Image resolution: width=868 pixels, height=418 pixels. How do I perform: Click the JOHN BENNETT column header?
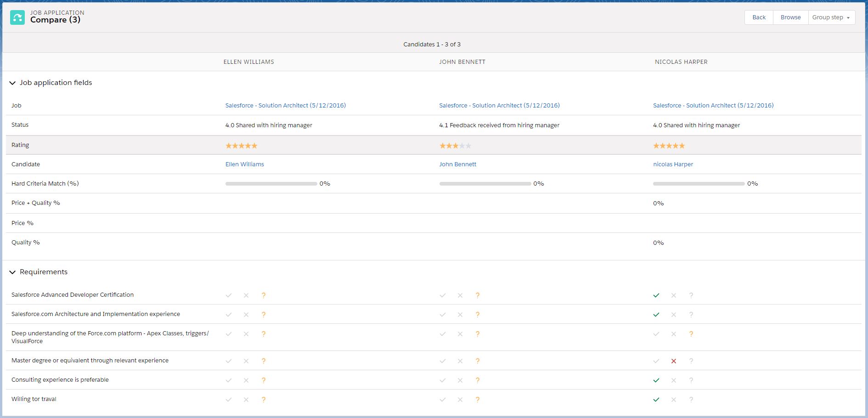(x=462, y=62)
